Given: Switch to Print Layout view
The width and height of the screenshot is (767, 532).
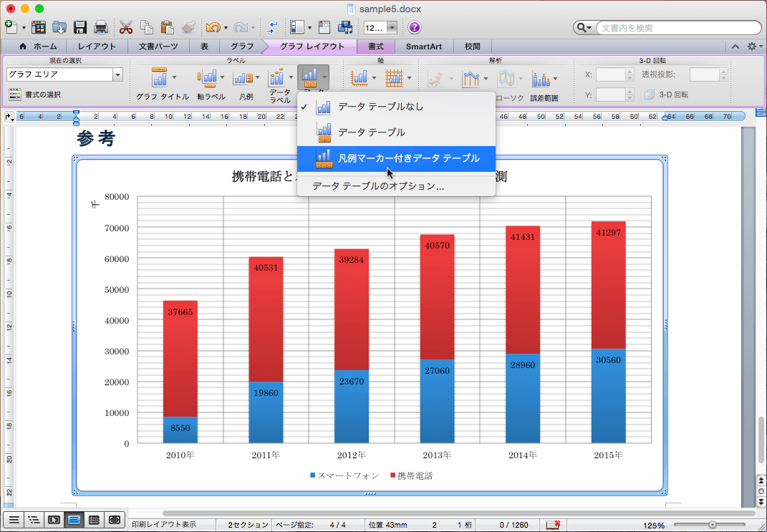Looking at the screenshot, I should pyautogui.click(x=74, y=520).
